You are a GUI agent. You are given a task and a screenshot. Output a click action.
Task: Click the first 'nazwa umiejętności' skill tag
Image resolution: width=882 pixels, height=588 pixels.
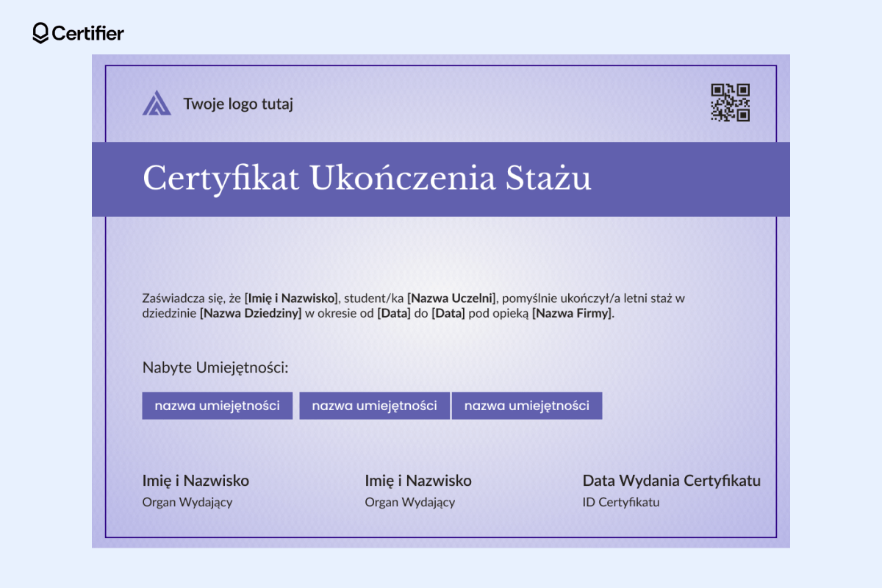point(218,406)
